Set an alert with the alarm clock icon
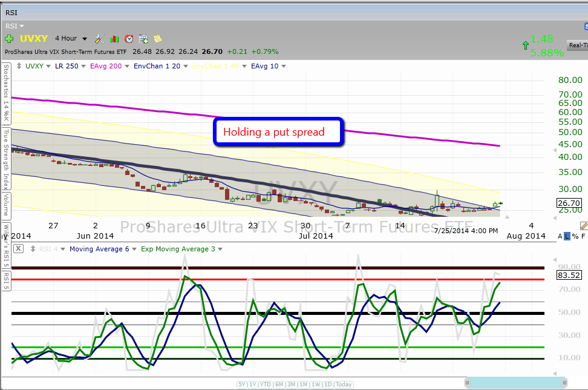 (x=128, y=39)
